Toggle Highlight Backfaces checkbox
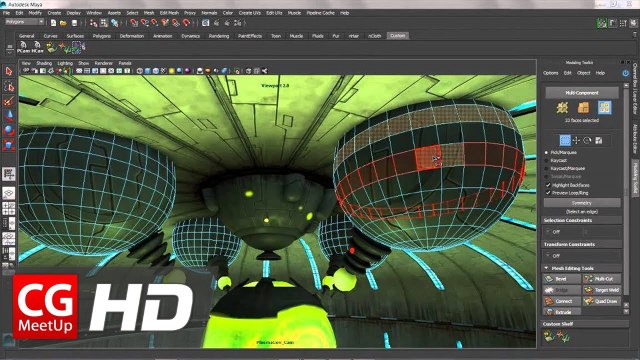This screenshot has width=640, height=360. [548, 185]
